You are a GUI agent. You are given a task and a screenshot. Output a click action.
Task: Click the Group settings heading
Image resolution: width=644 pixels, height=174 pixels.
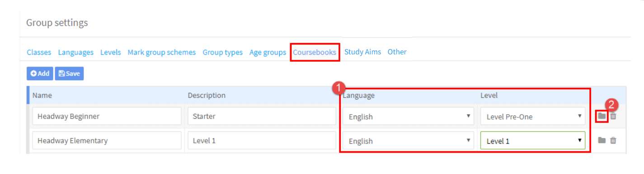[57, 23]
